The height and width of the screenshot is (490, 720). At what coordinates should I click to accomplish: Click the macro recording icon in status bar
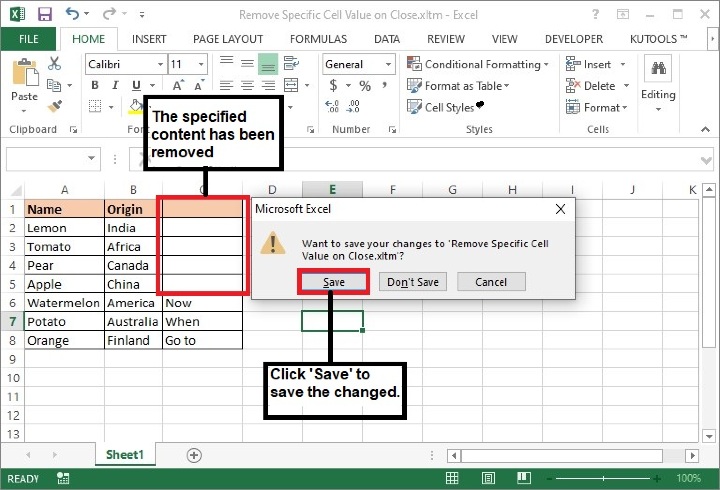[x=63, y=478]
